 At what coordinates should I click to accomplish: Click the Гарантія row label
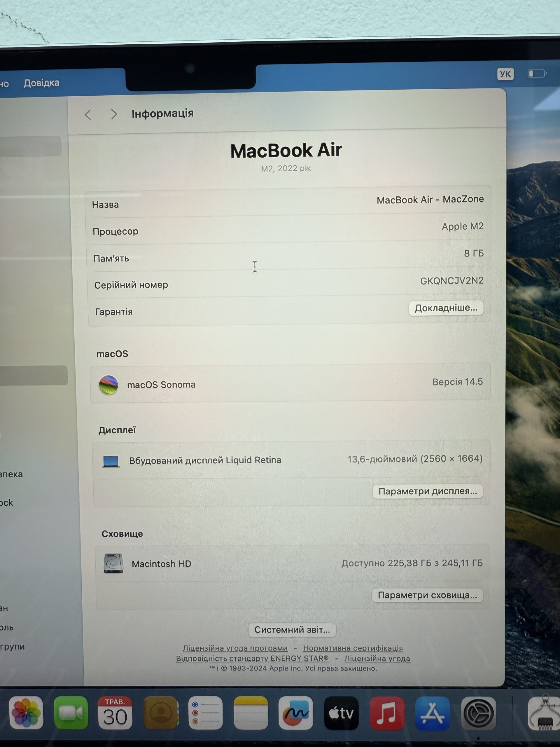(114, 312)
